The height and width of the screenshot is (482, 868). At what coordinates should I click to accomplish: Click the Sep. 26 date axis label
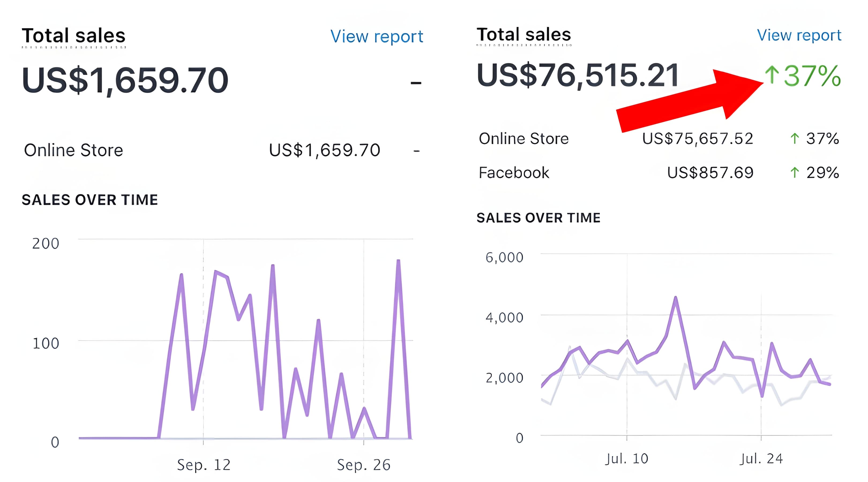tap(364, 465)
